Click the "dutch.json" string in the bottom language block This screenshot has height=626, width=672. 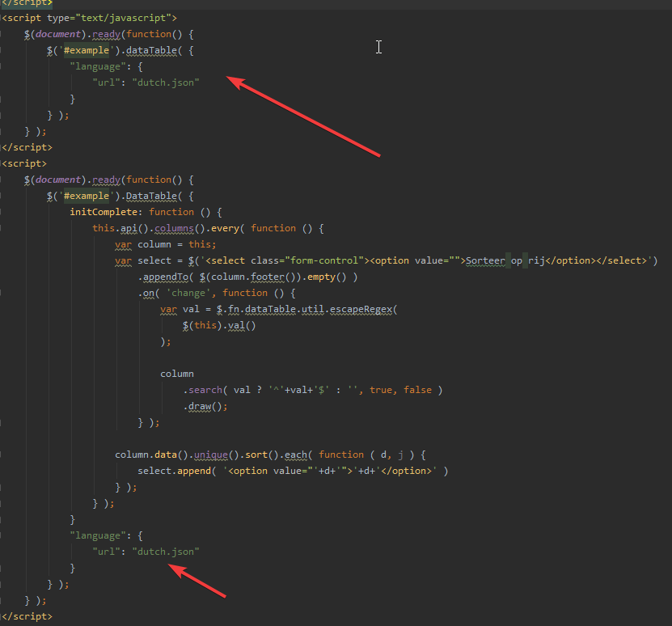click(165, 552)
